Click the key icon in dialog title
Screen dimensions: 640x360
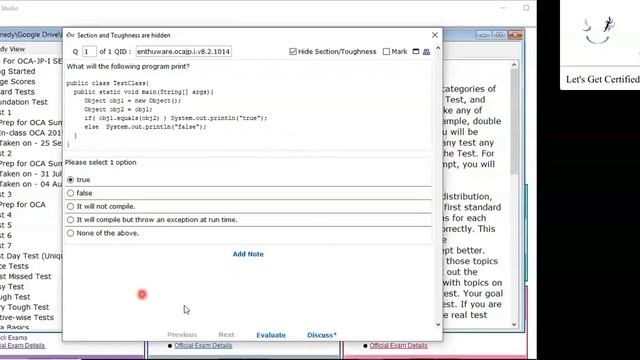click(70, 35)
